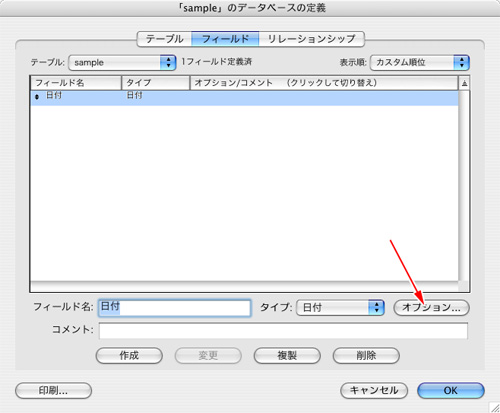This screenshot has height=413, width=500.
Task: Click the オプション... button
Action: (x=431, y=307)
